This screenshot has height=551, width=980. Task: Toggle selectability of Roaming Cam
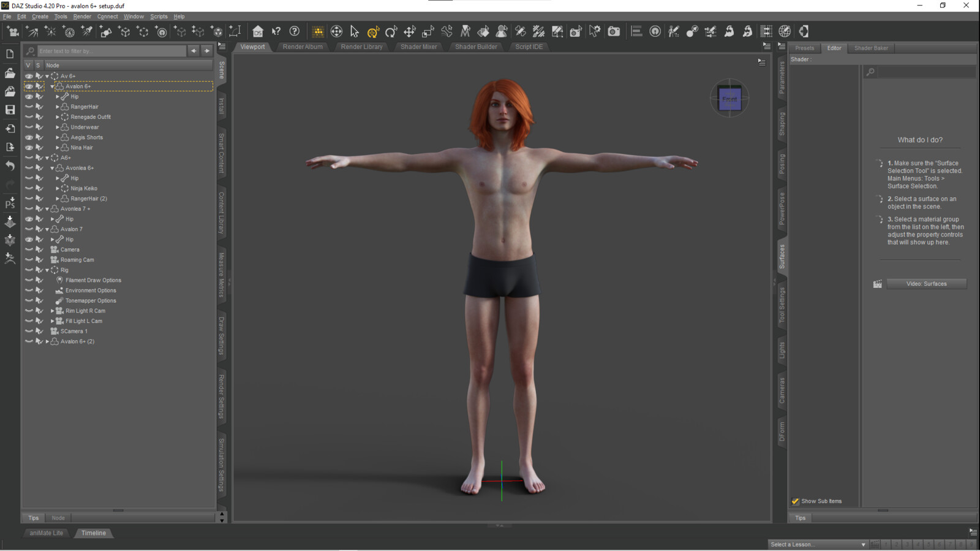click(x=39, y=260)
